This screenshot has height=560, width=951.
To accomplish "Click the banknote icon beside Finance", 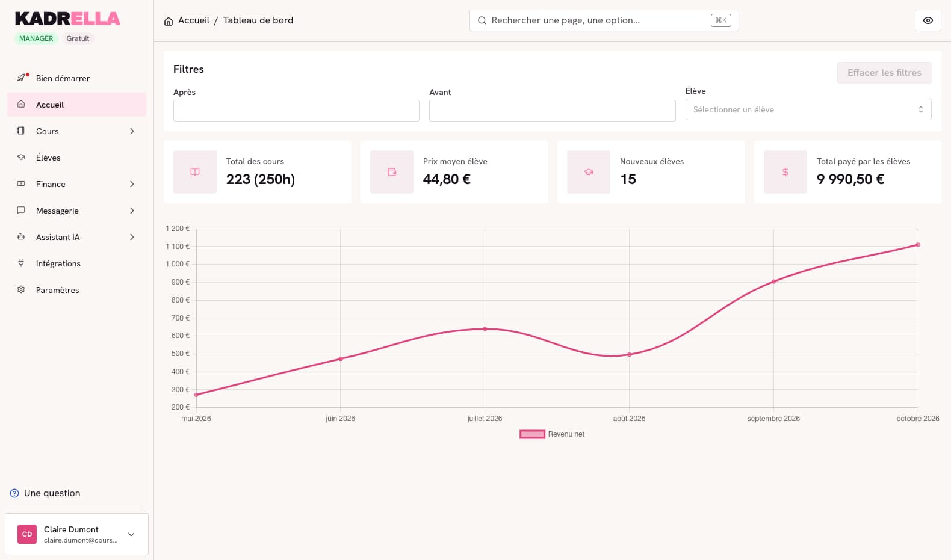I will tap(21, 183).
